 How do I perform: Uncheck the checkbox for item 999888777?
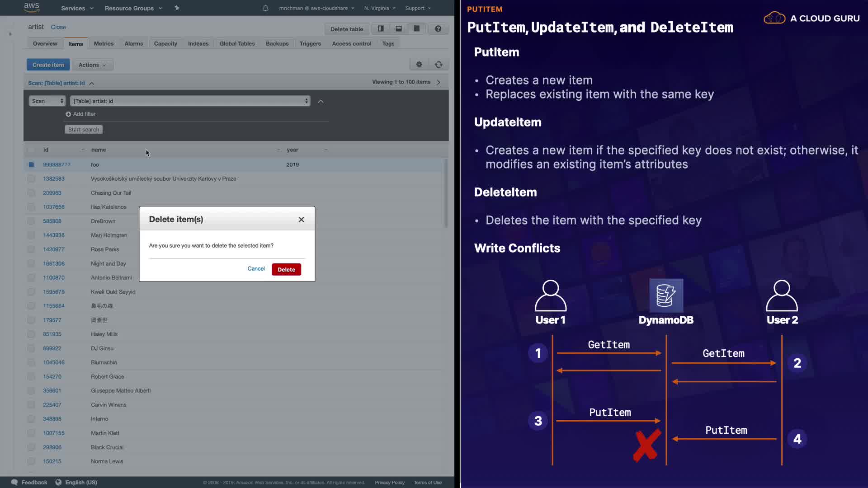tap(31, 165)
